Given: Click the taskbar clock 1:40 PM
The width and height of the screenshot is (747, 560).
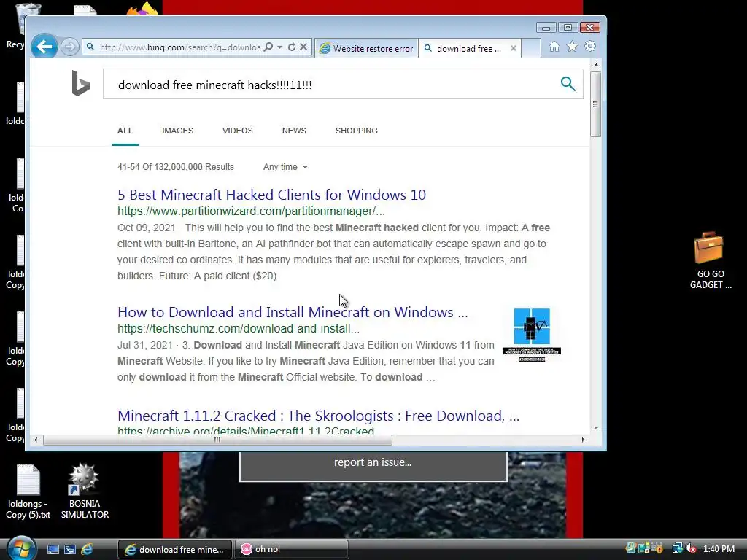Looking at the screenshot, I should [719, 549].
